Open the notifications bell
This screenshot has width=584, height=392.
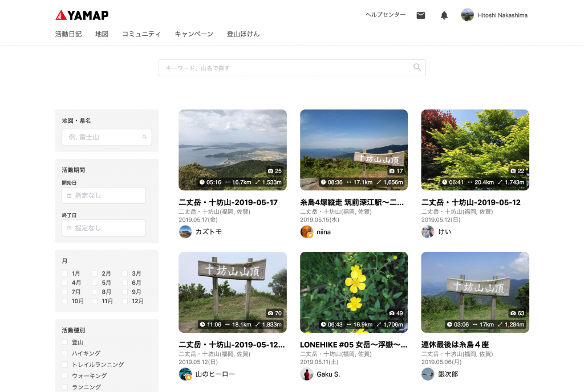coord(444,15)
